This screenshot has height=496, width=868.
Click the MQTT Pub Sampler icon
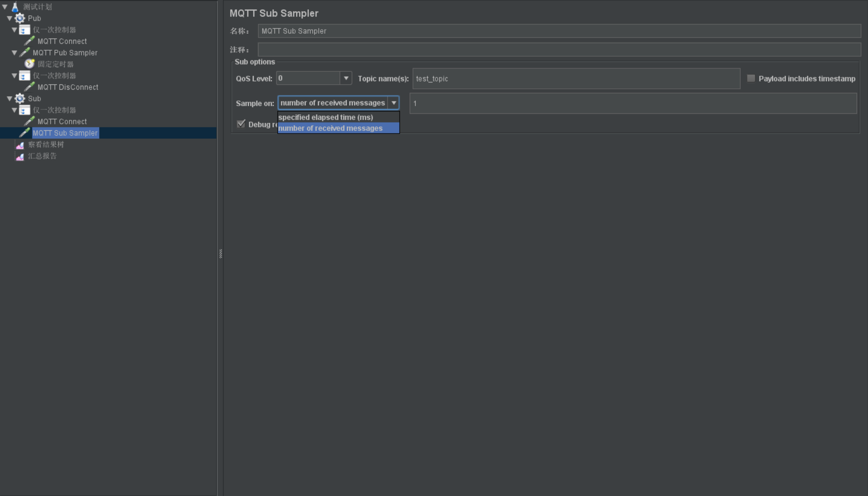click(x=25, y=52)
